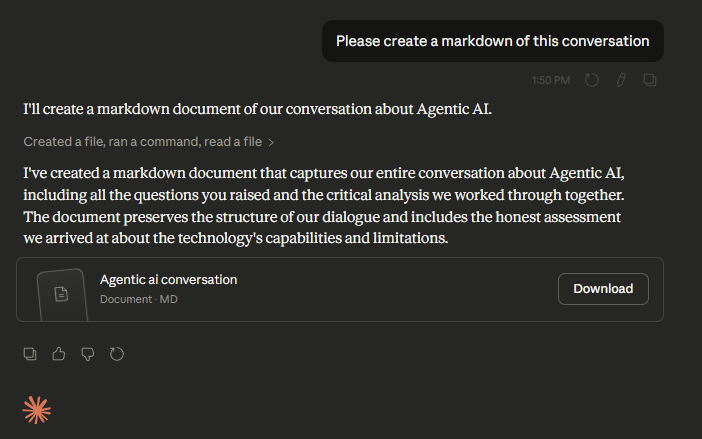This screenshot has width=702, height=439.
Task: Select the 'Please create a markdown' message bubble
Action: pos(492,41)
